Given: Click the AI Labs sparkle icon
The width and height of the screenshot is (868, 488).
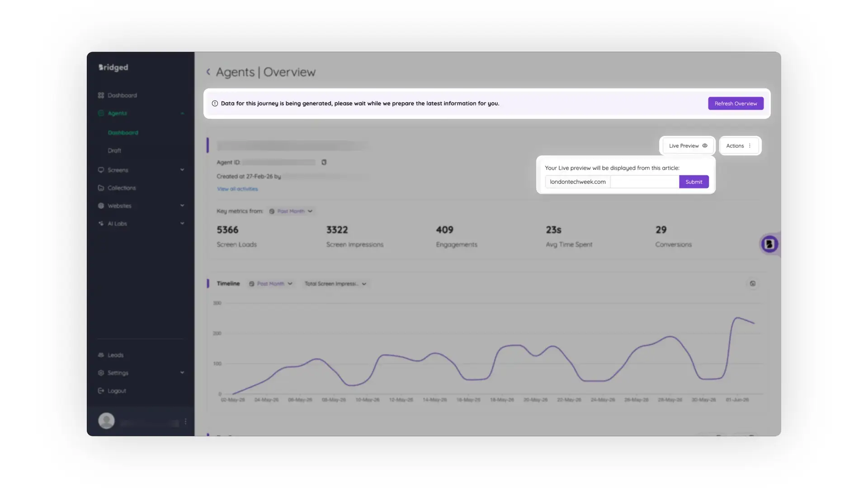Looking at the screenshot, I should [101, 223].
